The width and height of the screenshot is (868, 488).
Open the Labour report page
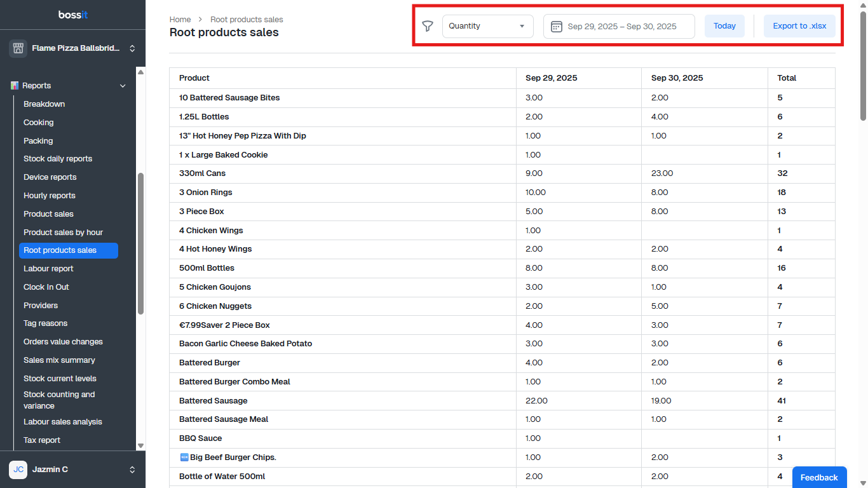click(x=48, y=269)
